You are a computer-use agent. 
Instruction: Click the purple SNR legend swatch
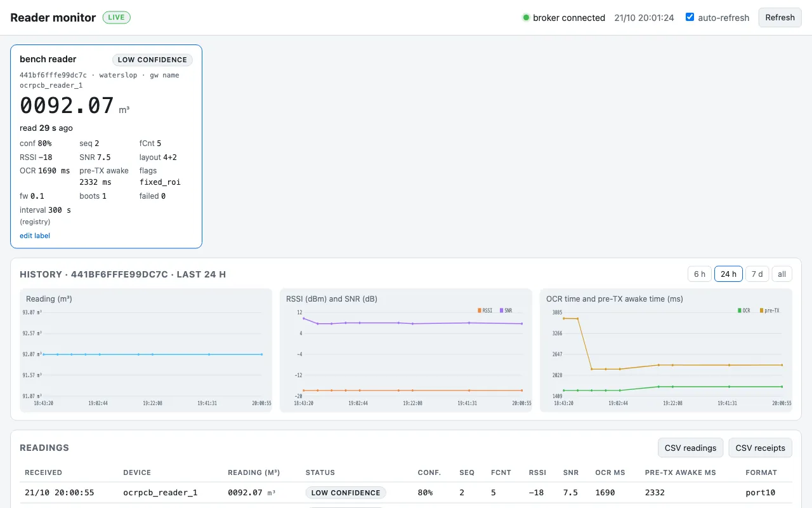point(501,311)
